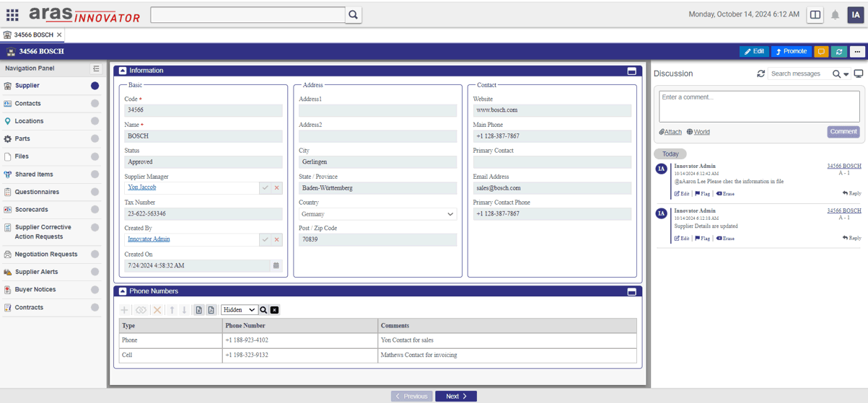This screenshot has height=403, width=868.
Task: Open the message search options dropdown arrow
Action: click(846, 74)
